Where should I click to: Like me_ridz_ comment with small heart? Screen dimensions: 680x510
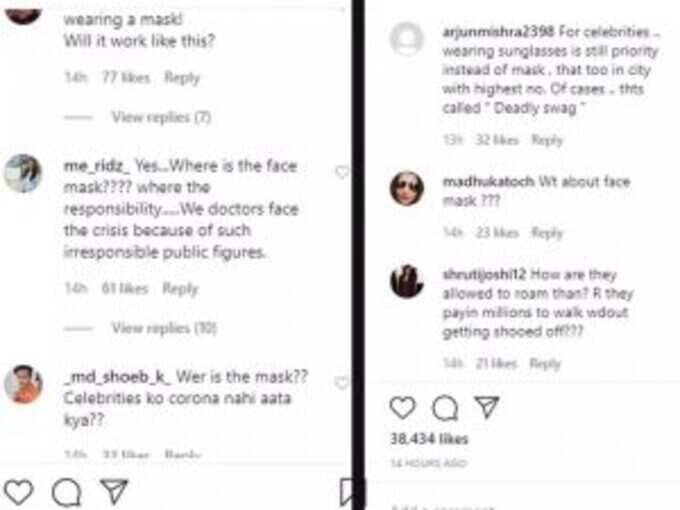342,172
